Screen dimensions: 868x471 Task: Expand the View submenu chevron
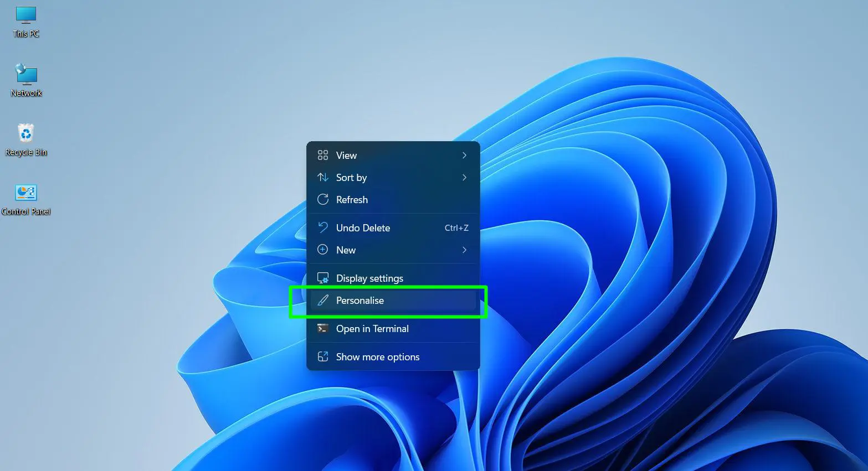point(464,156)
